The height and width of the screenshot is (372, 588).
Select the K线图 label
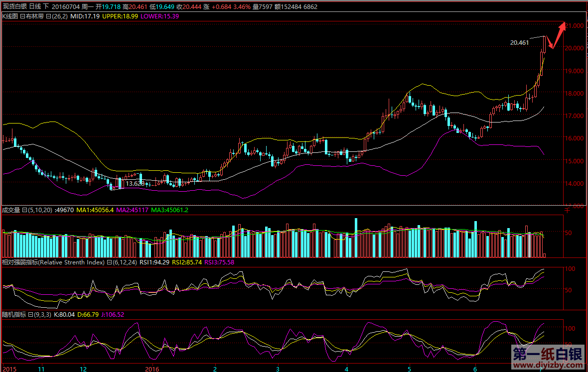(10, 16)
